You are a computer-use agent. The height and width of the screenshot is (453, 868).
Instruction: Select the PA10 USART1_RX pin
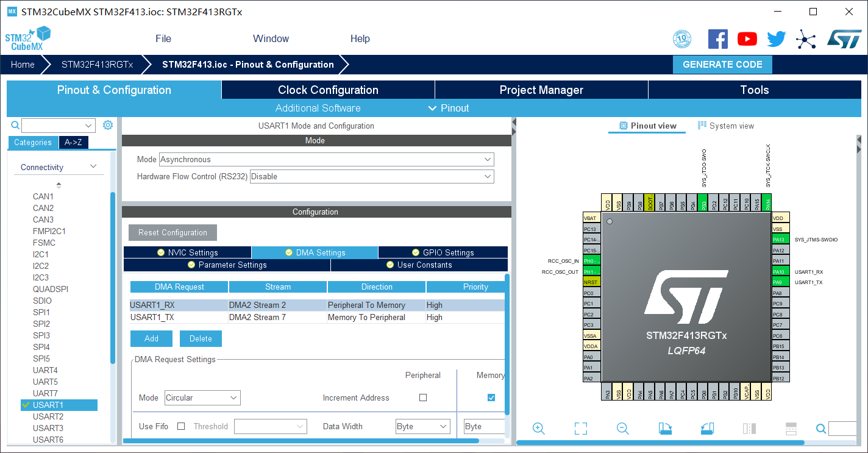(781, 272)
